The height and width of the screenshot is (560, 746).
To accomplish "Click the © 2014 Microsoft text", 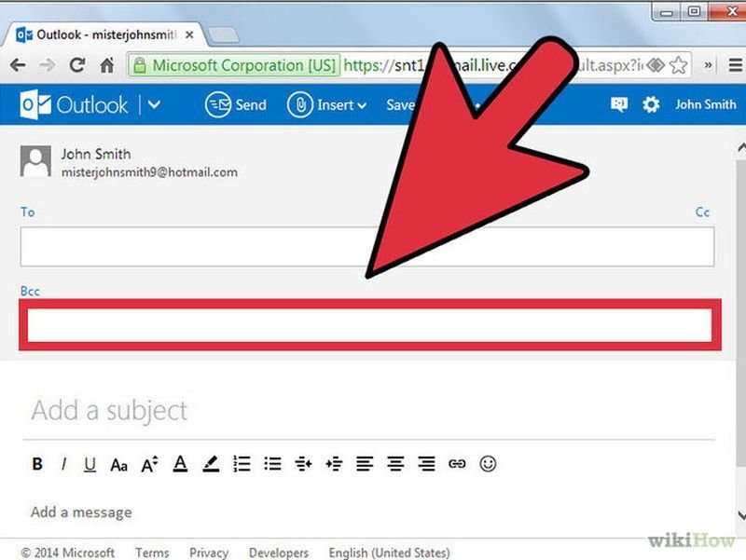I will point(67,553).
